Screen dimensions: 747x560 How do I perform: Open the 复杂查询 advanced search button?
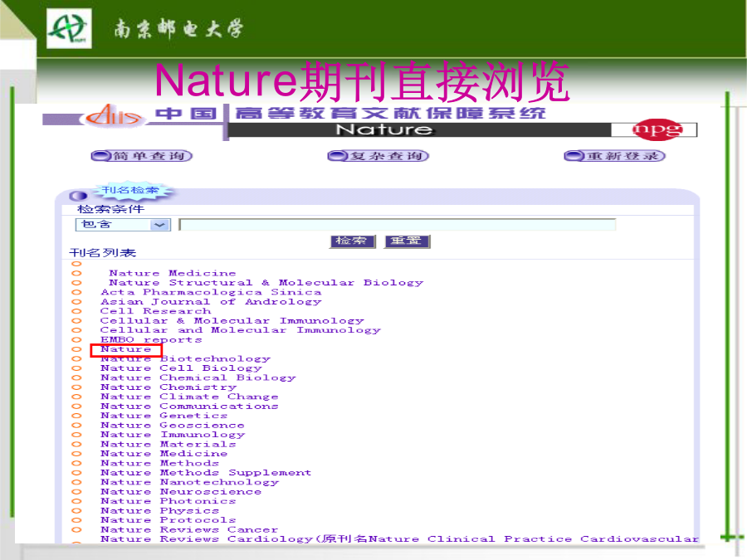coord(378,156)
